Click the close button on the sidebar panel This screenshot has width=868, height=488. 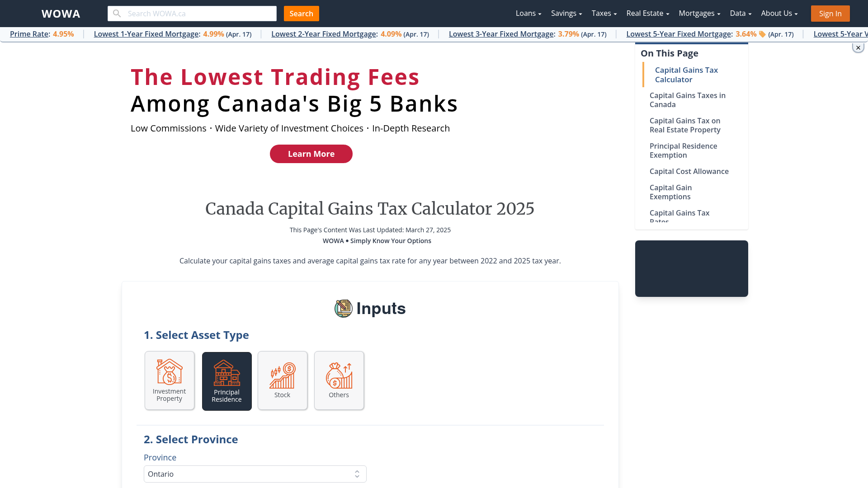point(858,47)
